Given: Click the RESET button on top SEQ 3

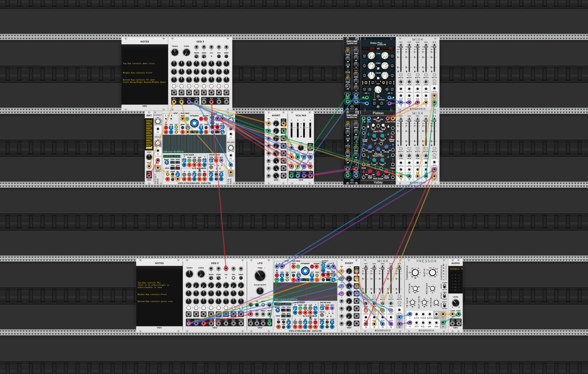Looking at the screenshot, I should pos(226,56).
